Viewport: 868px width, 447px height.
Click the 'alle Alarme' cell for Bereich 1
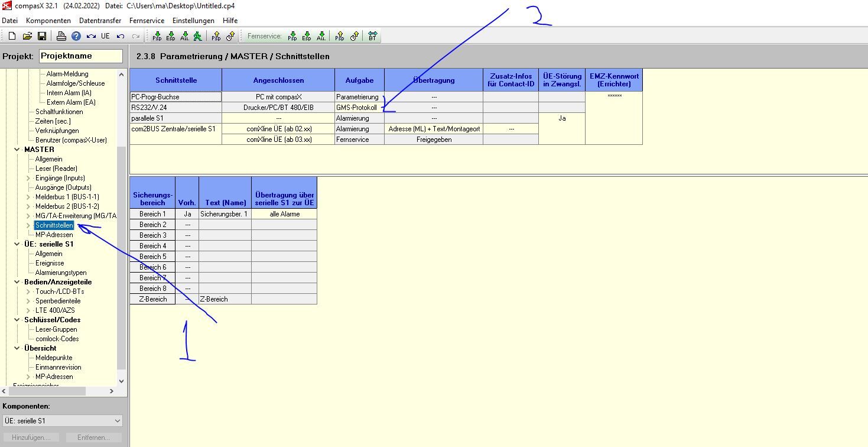[x=284, y=214]
